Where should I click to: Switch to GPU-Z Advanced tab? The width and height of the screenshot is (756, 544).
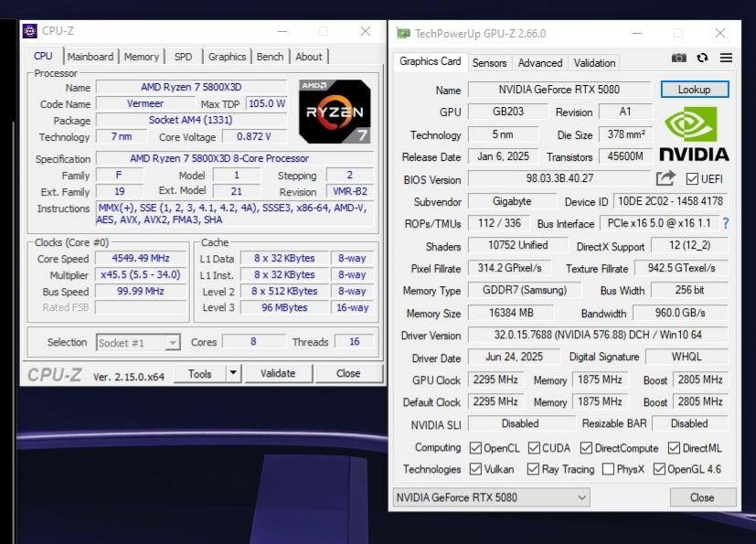[540, 63]
